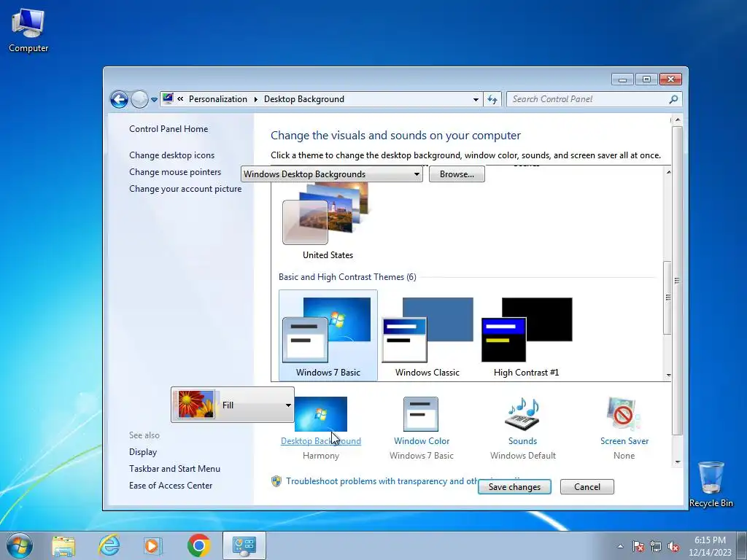Open Ease of Access Center link

click(x=171, y=485)
